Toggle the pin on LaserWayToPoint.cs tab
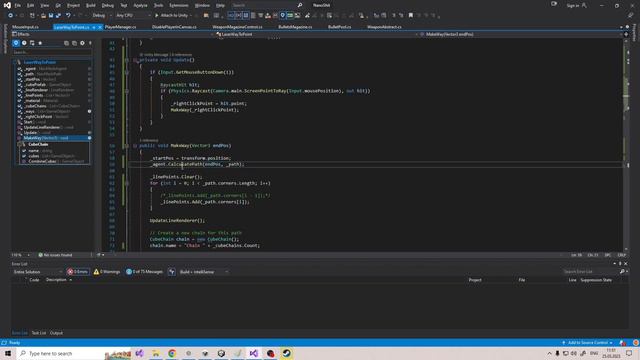The width and height of the screenshot is (640, 360). coord(94,27)
